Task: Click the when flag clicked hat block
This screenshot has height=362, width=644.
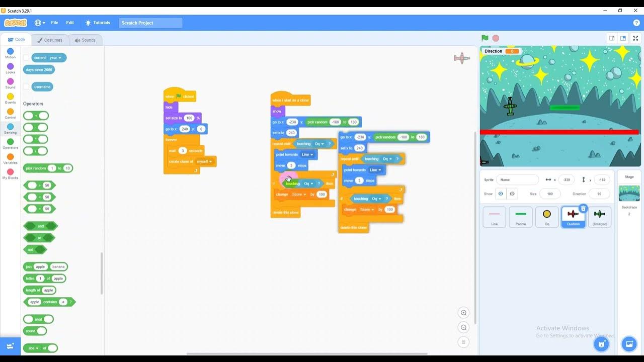Action: 180,96
